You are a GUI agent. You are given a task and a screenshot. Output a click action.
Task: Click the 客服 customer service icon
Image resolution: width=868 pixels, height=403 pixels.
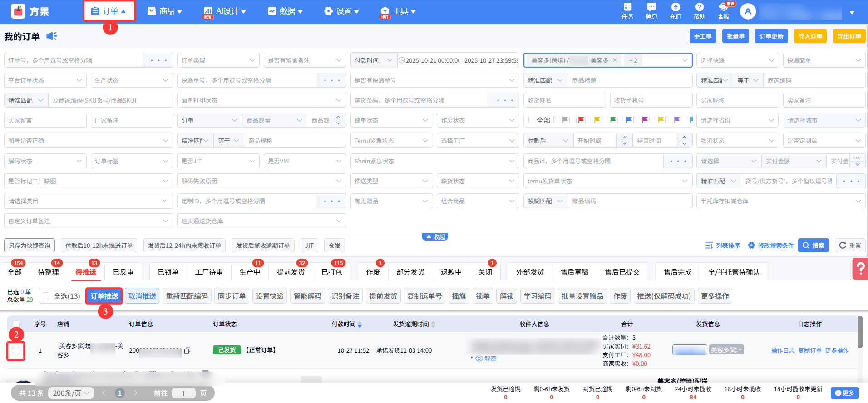[723, 7]
